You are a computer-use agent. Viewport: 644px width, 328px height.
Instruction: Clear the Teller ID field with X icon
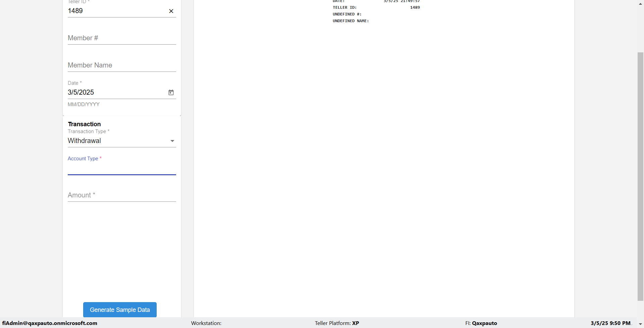[x=171, y=11]
